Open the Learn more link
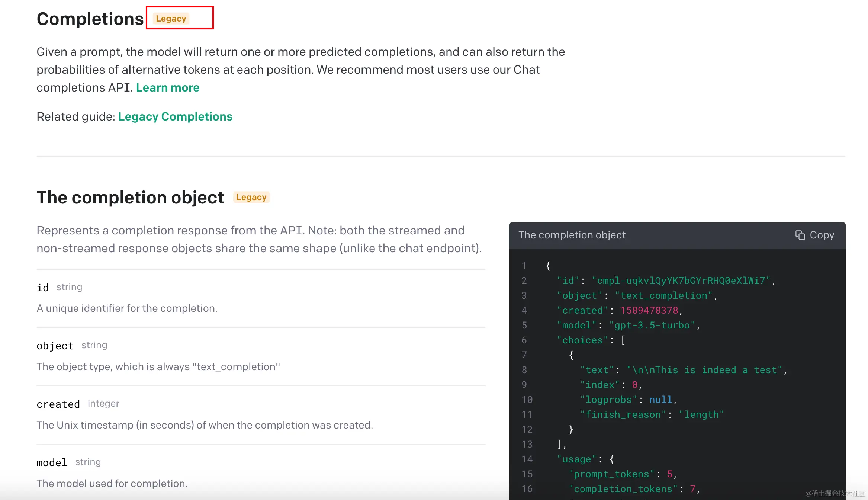Viewport: 868px width, 500px height. coord(167,87)
